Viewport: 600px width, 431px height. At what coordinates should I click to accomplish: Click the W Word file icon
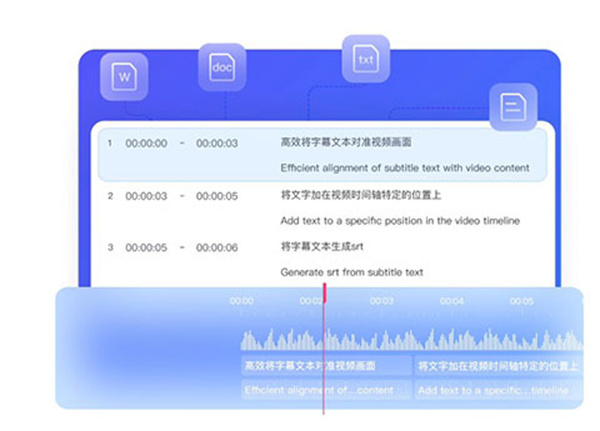click(124, 76)
